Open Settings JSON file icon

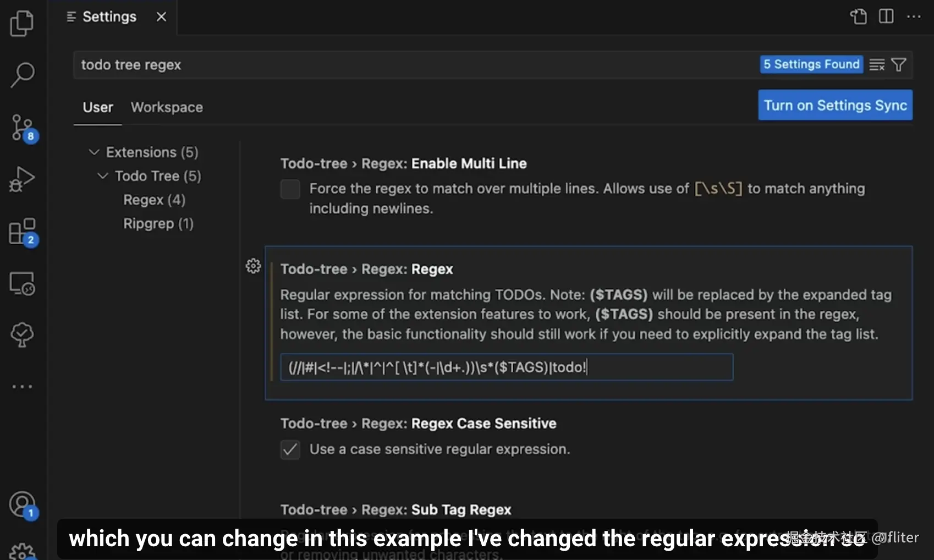tap(858, 17)
